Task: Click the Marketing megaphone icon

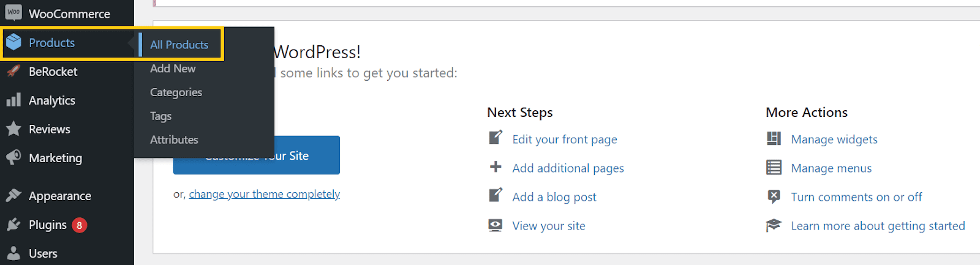Action: click(13, 157)
